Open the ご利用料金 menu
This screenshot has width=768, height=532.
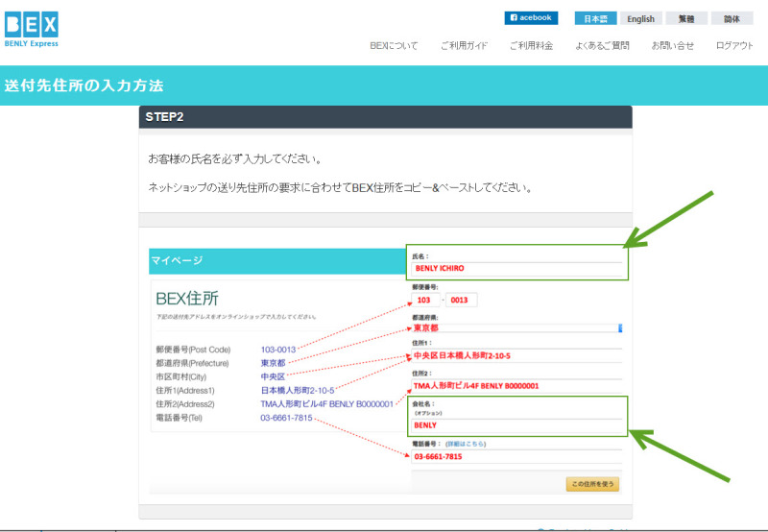532,45
